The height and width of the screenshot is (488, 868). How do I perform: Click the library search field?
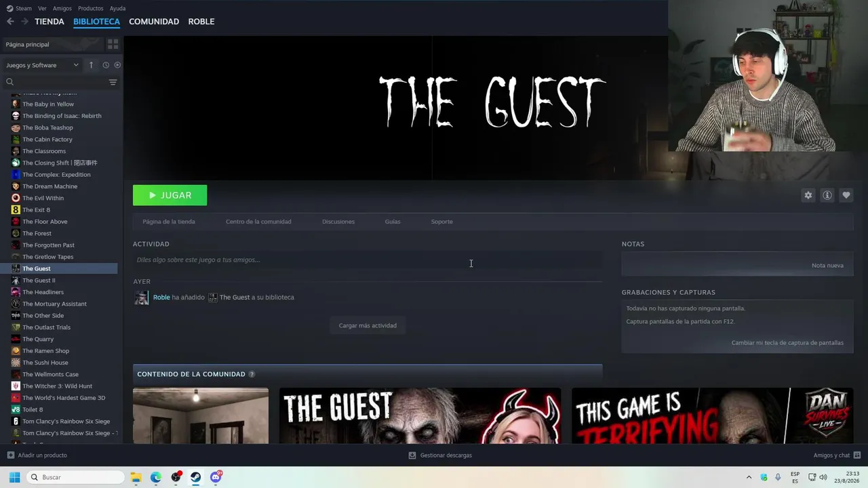coord(60,82)
